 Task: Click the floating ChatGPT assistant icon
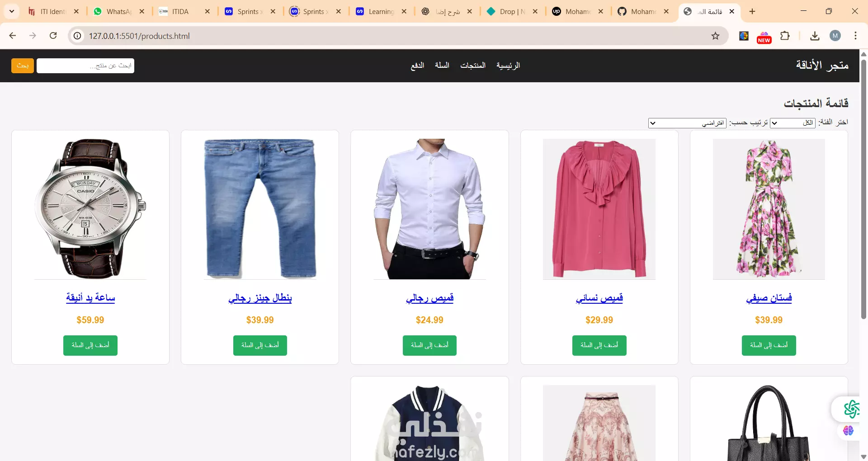click(x=851, y=409)
